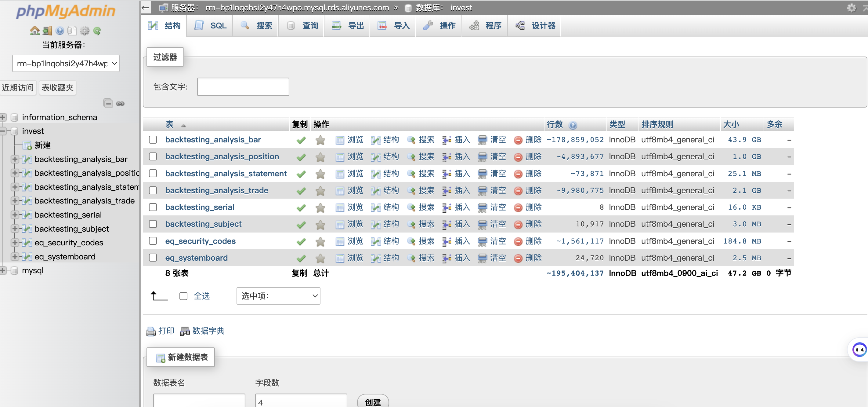Select eq_systemboard in the navigation tree

65,256
